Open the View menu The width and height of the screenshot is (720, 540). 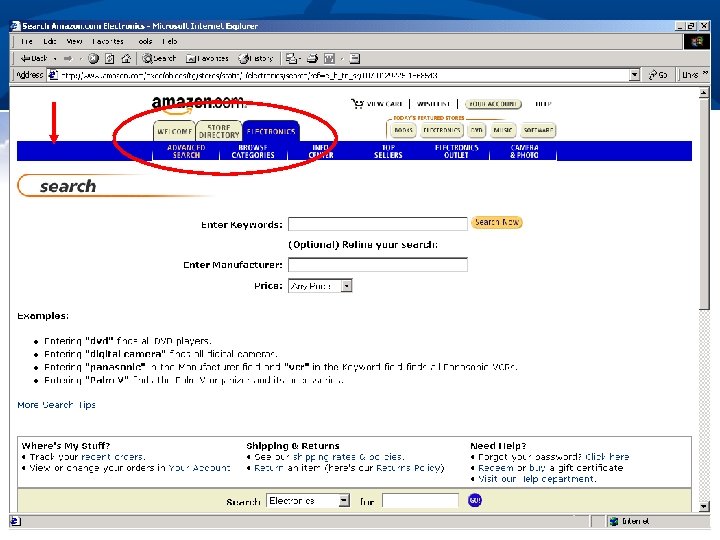(74, 41)
